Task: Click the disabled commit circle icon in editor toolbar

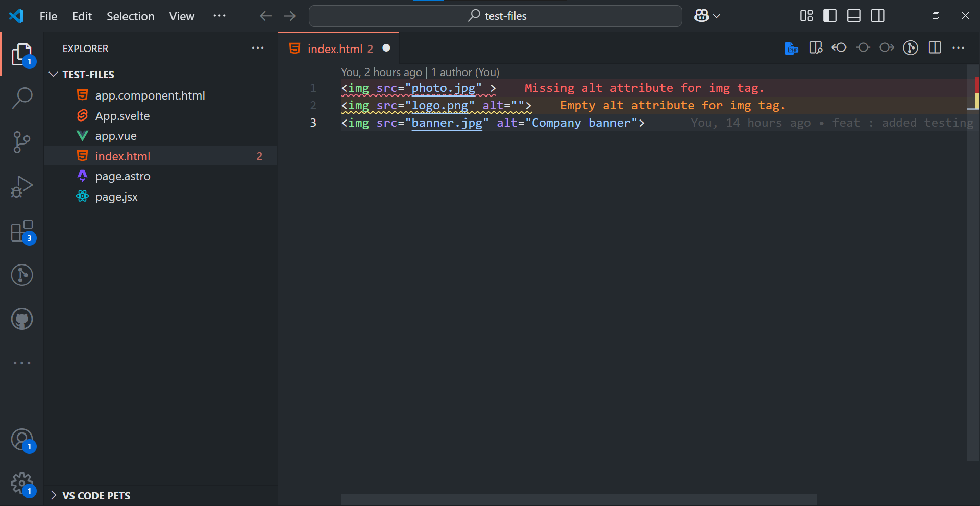Action: [863, 47]
